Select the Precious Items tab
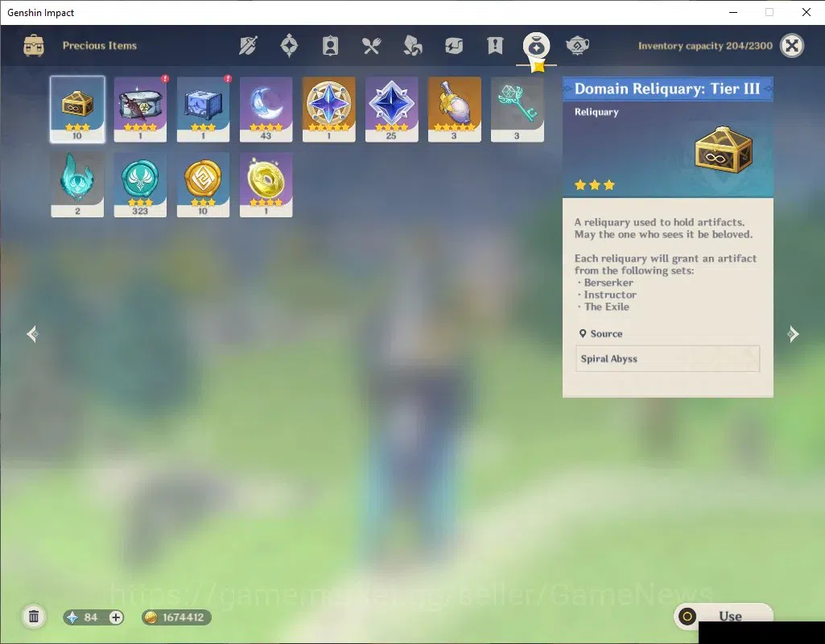This screenshot has width=825, height=644. click(536, 47)
